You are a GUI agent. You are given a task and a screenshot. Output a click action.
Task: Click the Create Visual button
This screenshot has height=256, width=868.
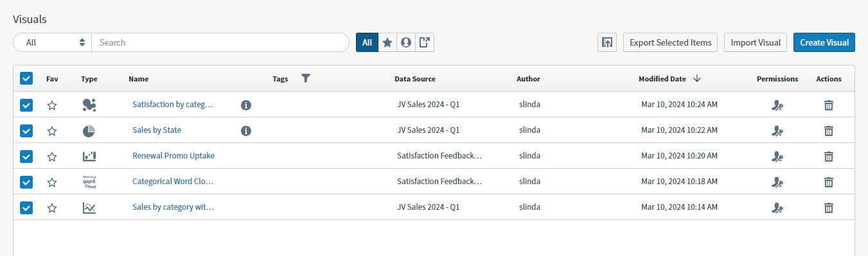click(x=824, y=42)
